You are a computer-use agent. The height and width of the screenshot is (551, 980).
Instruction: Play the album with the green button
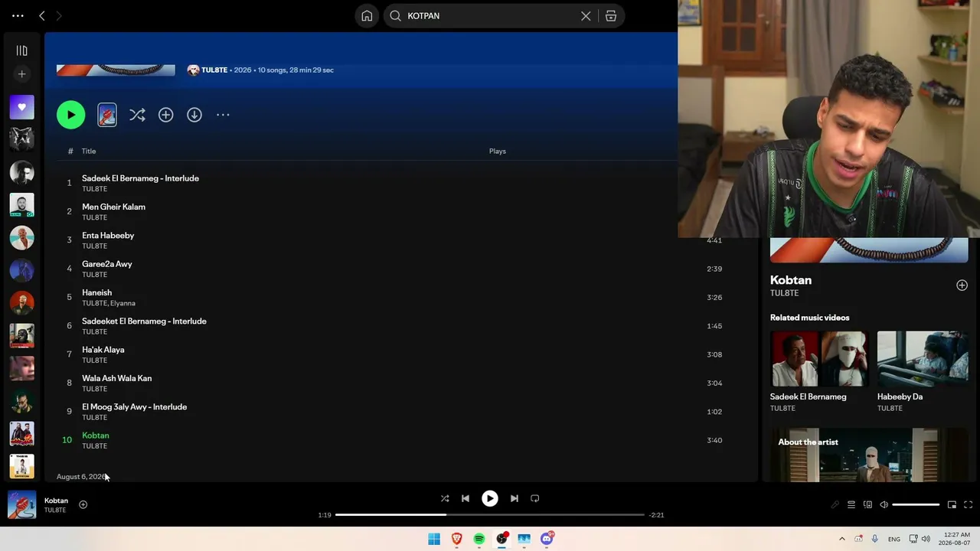[x=70, y=115]
